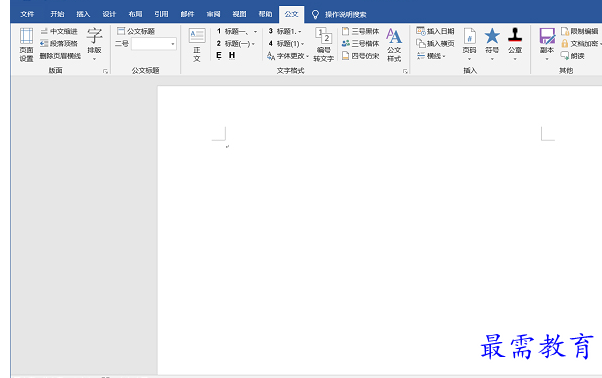Click 编号转文字 numbering to text
This screenshot has width=602, height=378.
pyautogui.click(x=324, y=45)
